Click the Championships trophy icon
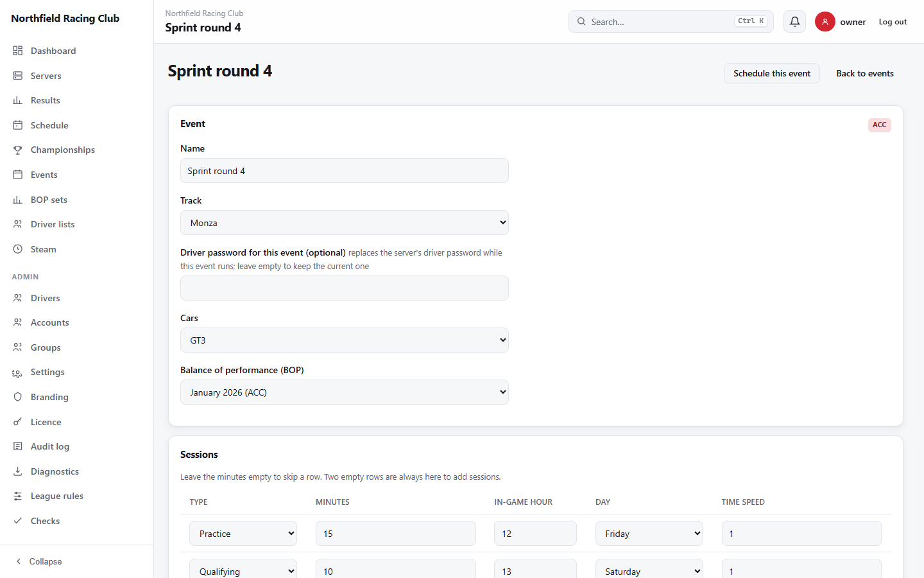Viewport: 924px width, 578px height. (18, 150)
